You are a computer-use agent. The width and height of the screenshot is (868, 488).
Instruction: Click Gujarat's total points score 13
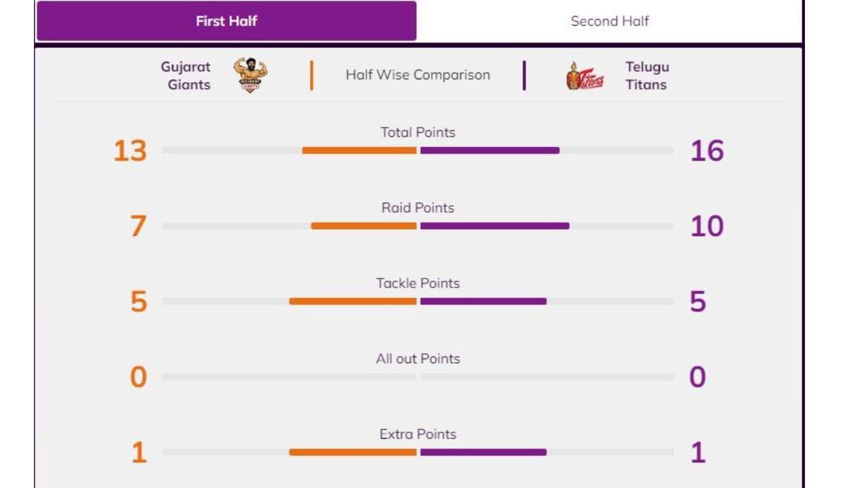[130, 150]
